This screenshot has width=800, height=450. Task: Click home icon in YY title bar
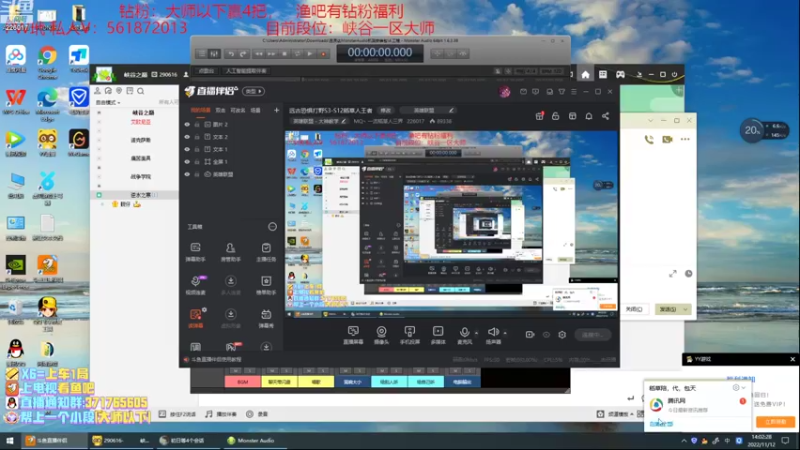click(x=585, y=74)
